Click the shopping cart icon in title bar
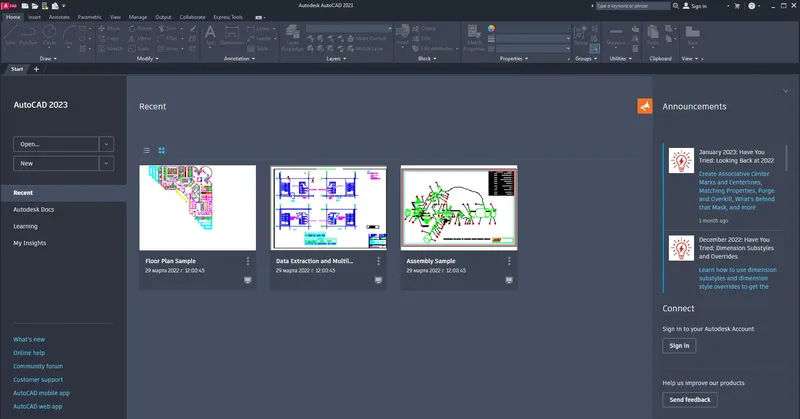The width and height of the screenshot is (800, 419). pos(737,6)
